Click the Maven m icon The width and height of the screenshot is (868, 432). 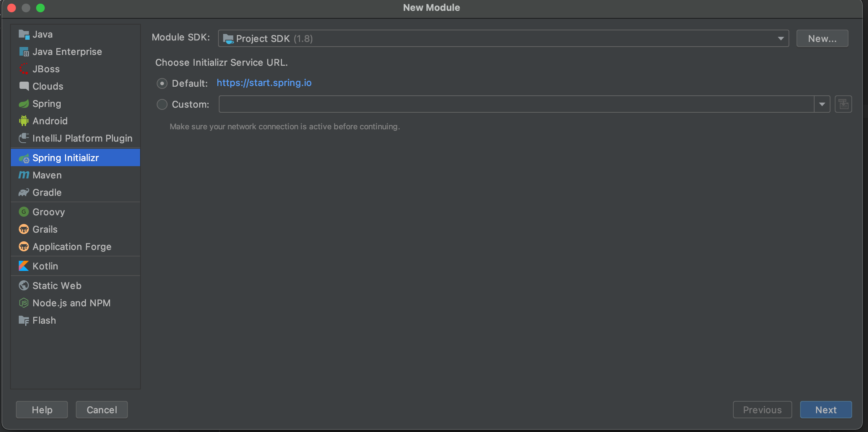click(x=24, y=175)
